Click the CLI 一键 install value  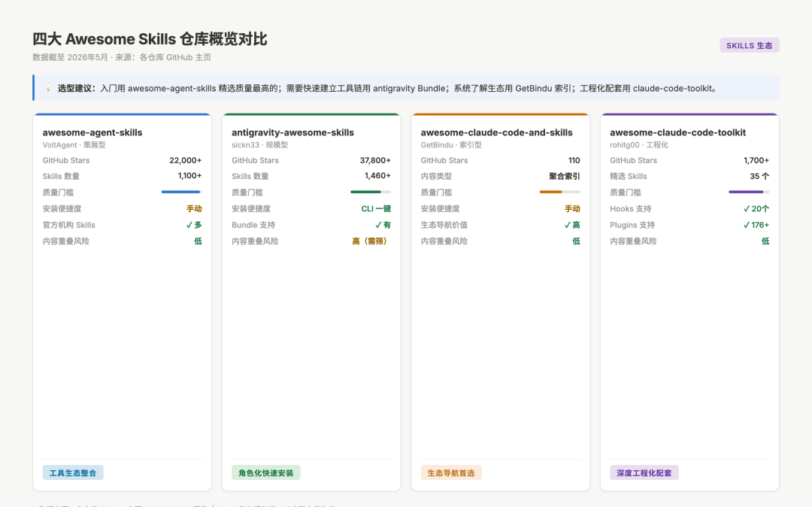[x=376, y=208]
